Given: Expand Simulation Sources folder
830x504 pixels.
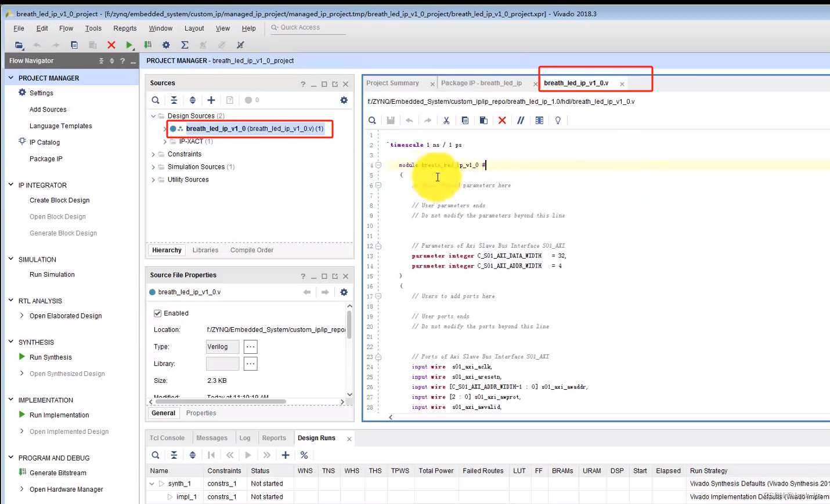Looking at the screenshot, I should click(153, 167).
